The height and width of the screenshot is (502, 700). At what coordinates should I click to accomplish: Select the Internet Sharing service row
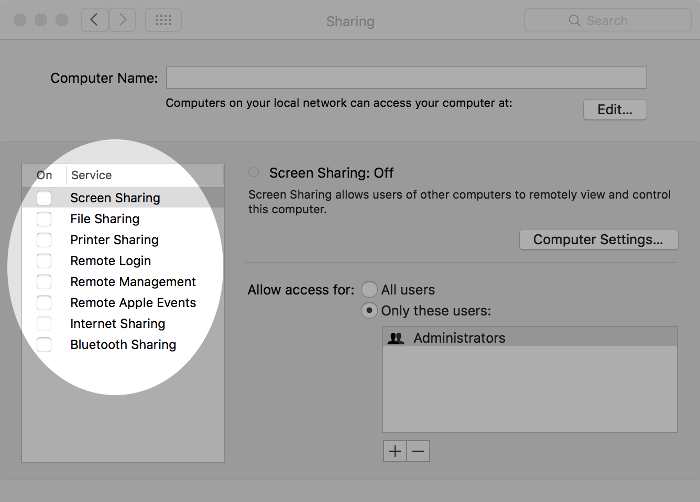click(x=123, y=324)
